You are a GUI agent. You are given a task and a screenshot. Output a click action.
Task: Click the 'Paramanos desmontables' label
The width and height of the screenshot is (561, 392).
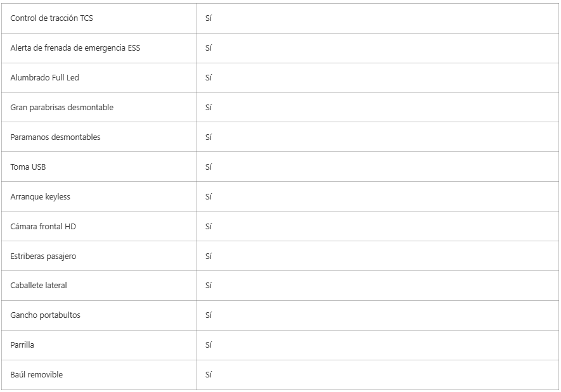click(x=55, y=137)
